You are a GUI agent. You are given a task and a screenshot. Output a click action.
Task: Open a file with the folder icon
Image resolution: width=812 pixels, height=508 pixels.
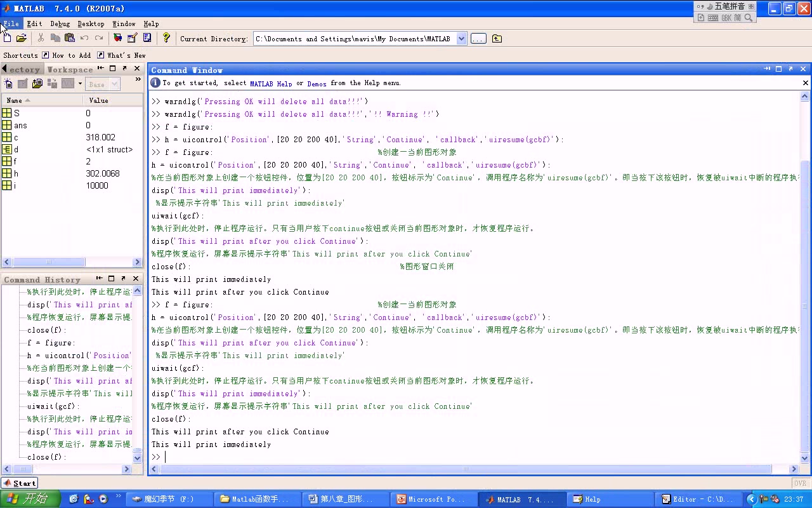[22, 38]
